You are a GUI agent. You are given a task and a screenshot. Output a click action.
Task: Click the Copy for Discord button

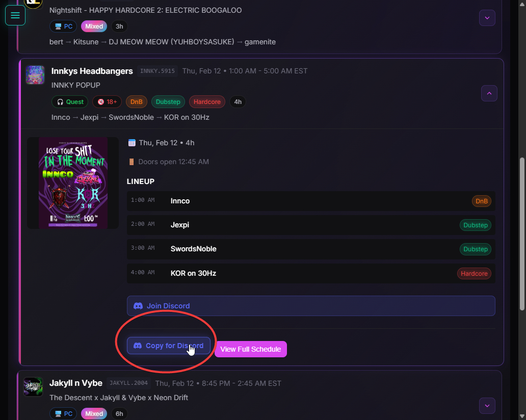pos(168,346)
